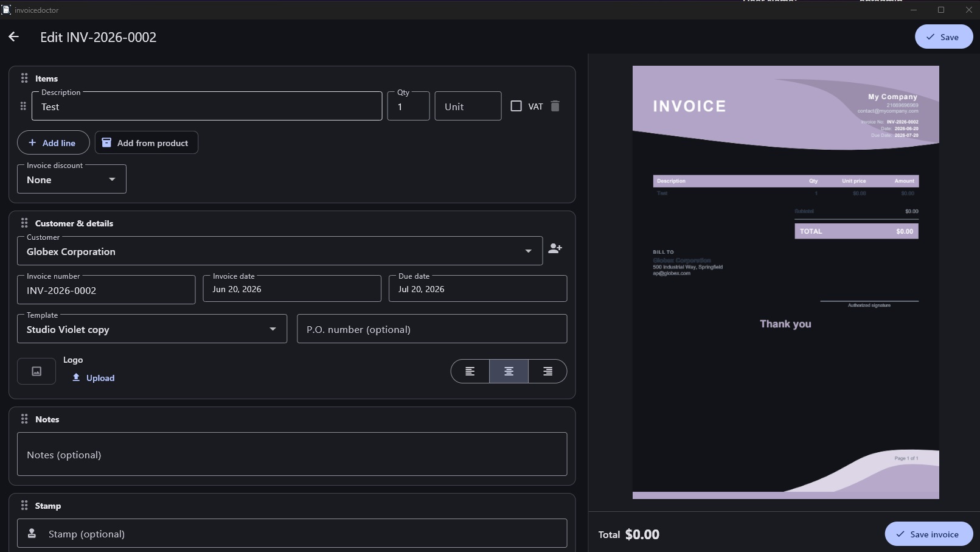The image size is (980, 552).
Task: Click the logo image placeholder box
Action: [x=36, y=371]
